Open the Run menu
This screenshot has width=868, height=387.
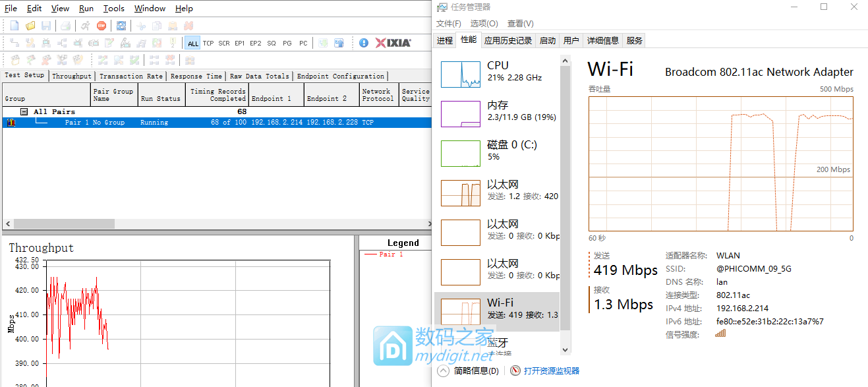(x=86, y=9)
